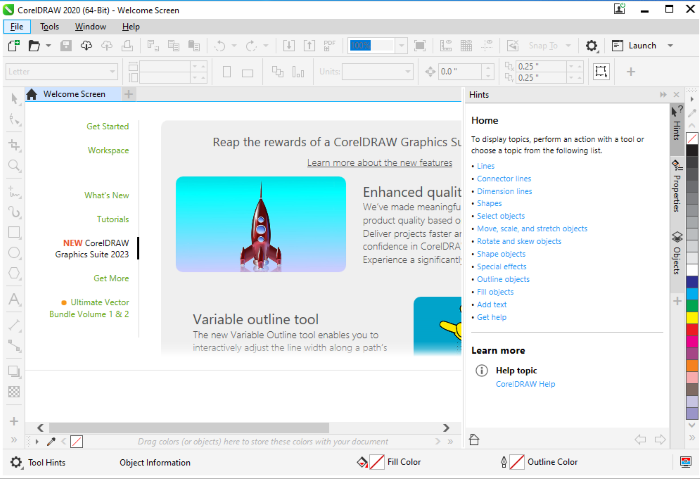Pick the yellow swatch in color palette
The height and width of the screenshot is (479, 700).
pyautogui.click(x=692, y=317)
